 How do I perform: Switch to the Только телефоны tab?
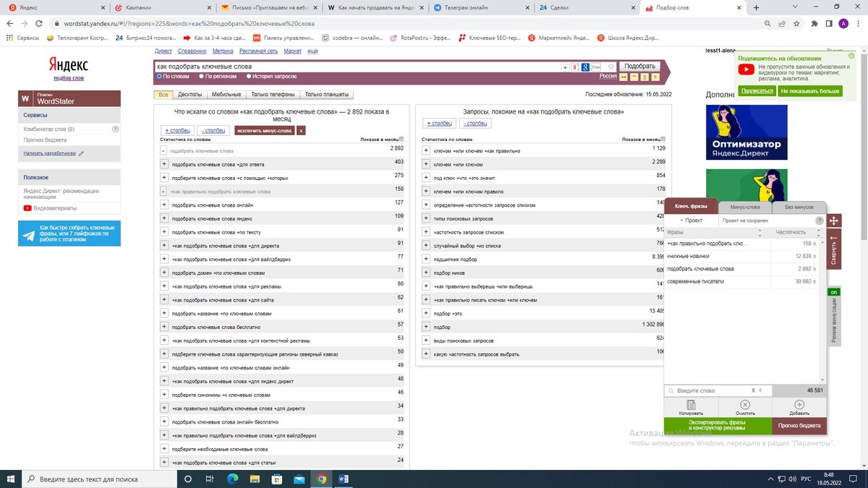pos(273,95)
